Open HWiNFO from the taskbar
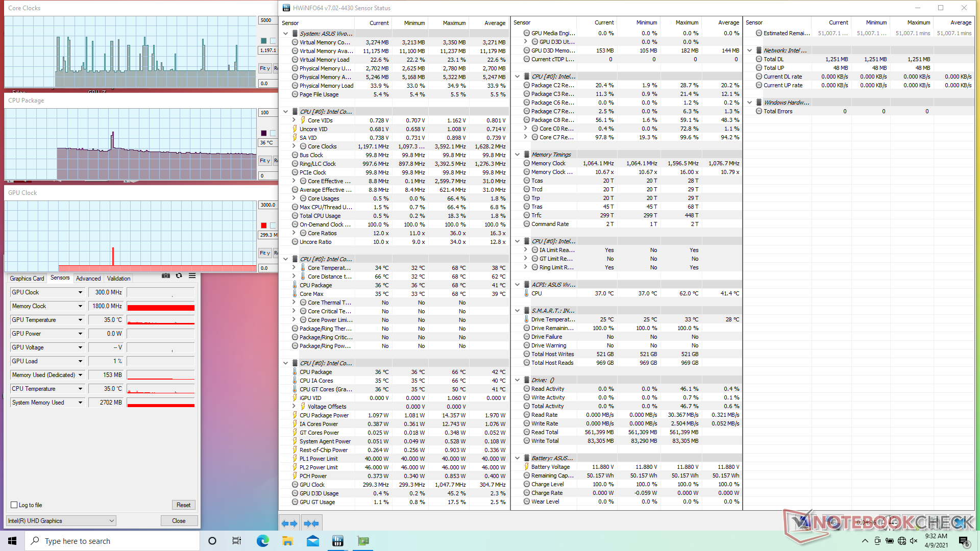Image resolution: width=980 pixels, height=551 pixels. 337,541
